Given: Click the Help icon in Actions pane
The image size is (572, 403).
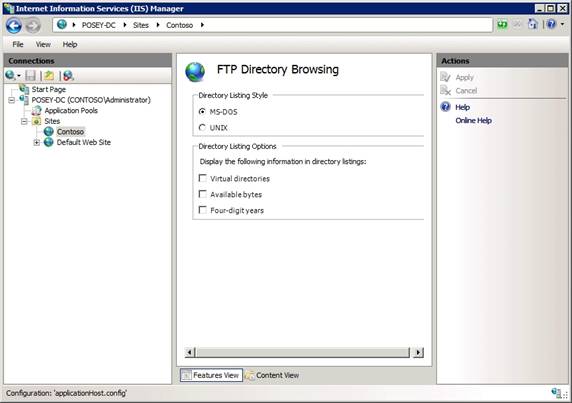Looking at the screenshot, I should click(x=445, y=107).
